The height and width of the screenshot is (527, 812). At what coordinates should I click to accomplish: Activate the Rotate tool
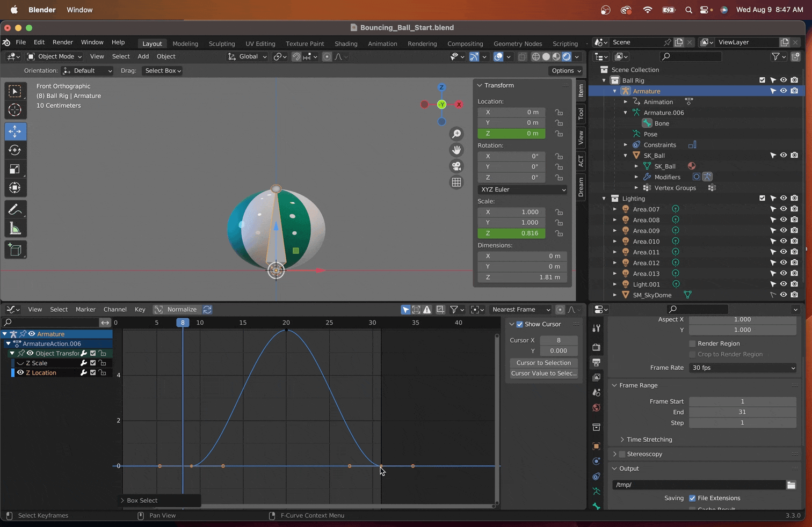pyautogui.click(x=15, y=150)
